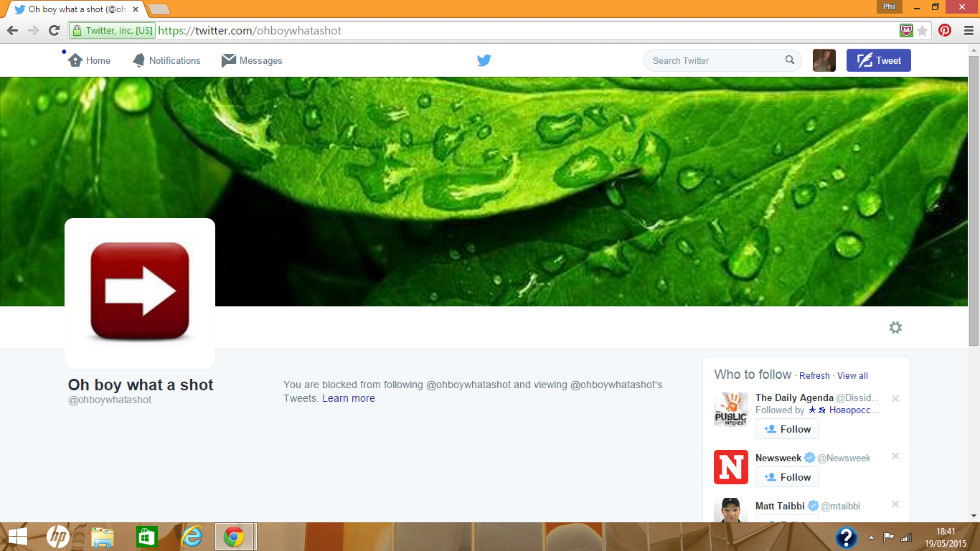Click the blue Twitter bird logo

(x=484, y=60)
